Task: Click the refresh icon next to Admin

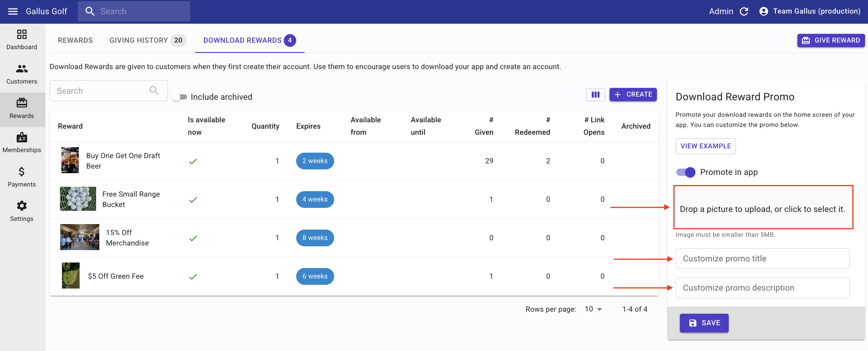Action: 744,12
